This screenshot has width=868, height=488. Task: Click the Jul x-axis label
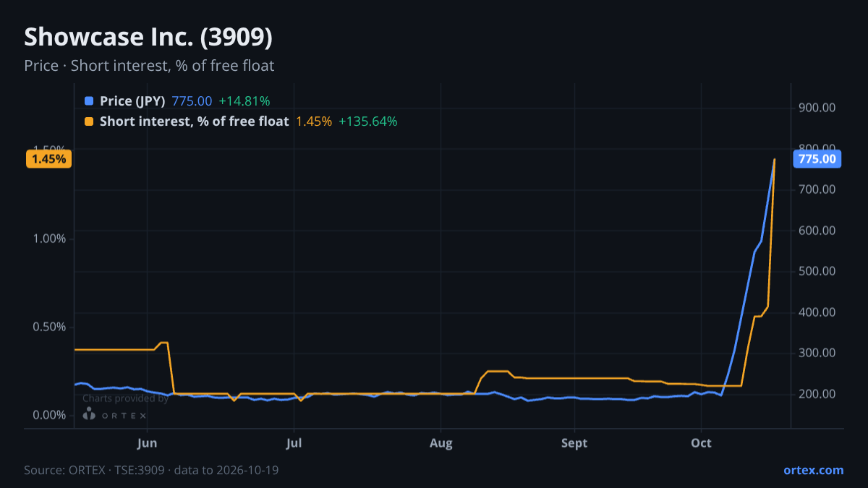click(x=294, y=443)
